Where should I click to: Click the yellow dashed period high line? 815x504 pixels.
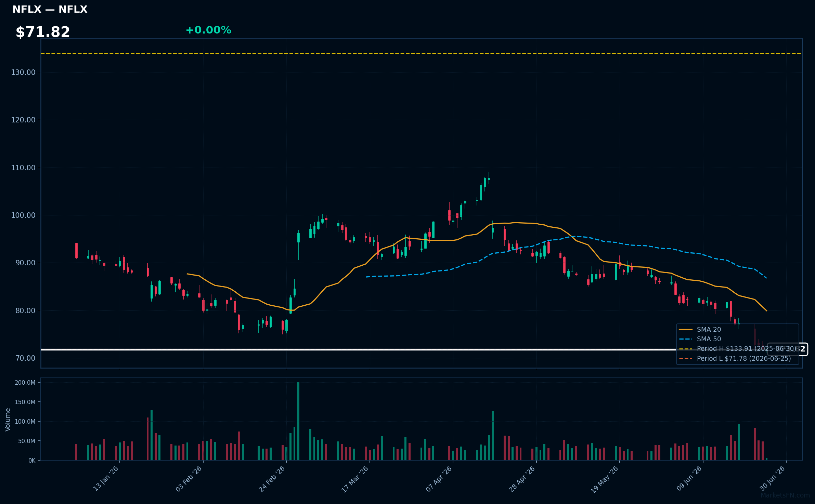(x=421, y=53)
